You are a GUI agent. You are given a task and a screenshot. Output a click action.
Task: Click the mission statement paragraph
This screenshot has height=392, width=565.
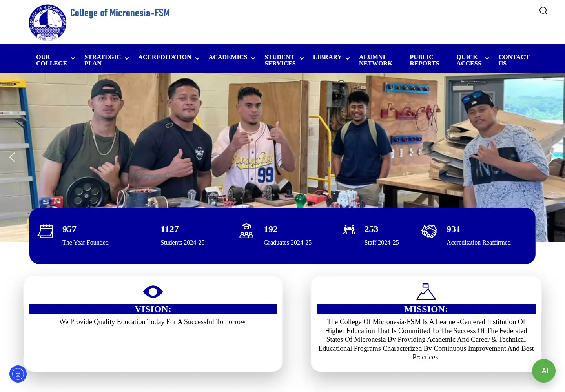pyautogui.click(x=426, y=339)
